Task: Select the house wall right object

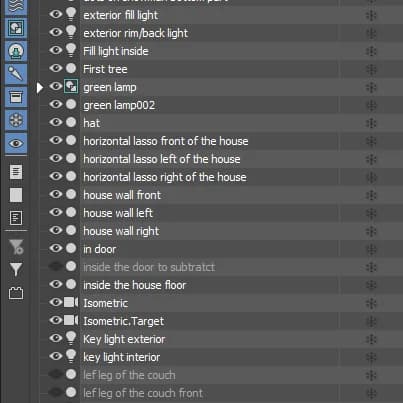Action: [x=121, y=231]
